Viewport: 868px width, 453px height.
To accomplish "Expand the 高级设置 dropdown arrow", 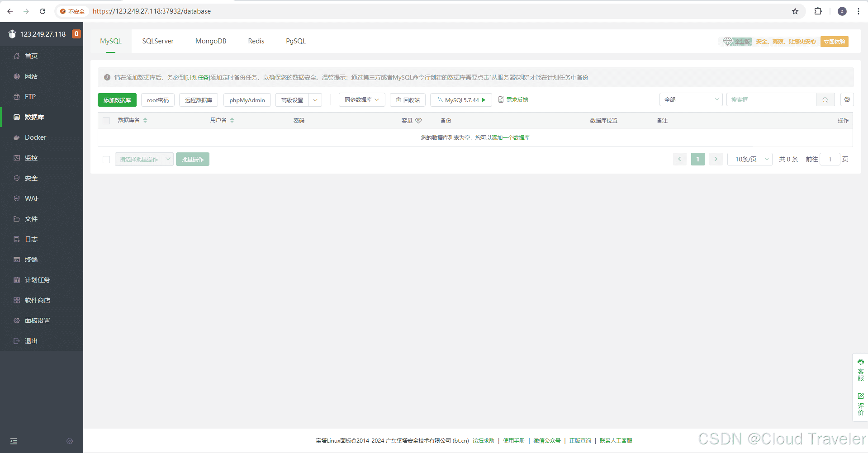I will pyautogui.click(x=315, y=100).
